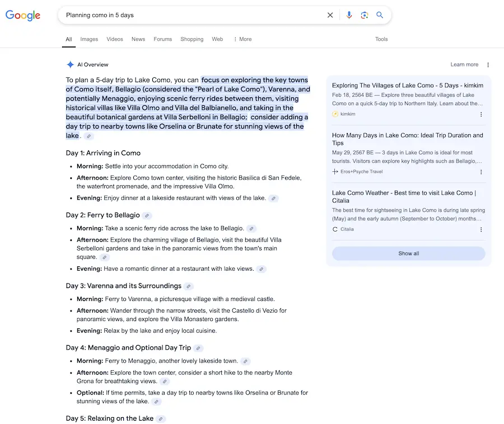Expand all sources with Show all
Viewport: 504px width, 424px height.
click(408, 253)
